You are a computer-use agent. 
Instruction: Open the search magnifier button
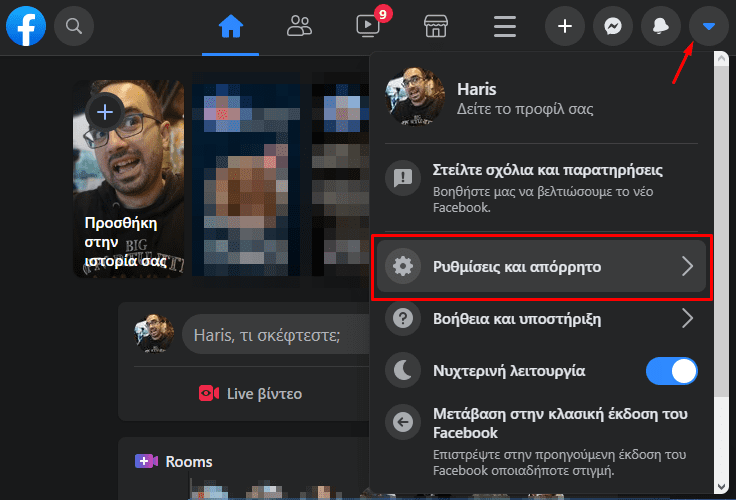pos(74,26)
